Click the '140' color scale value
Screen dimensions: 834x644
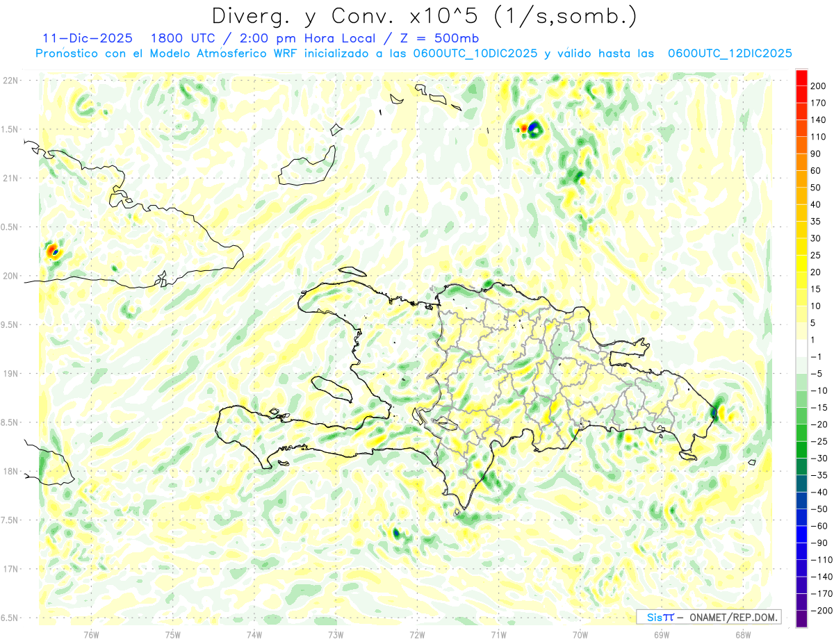pyautogui.click(x=818, y=120)
